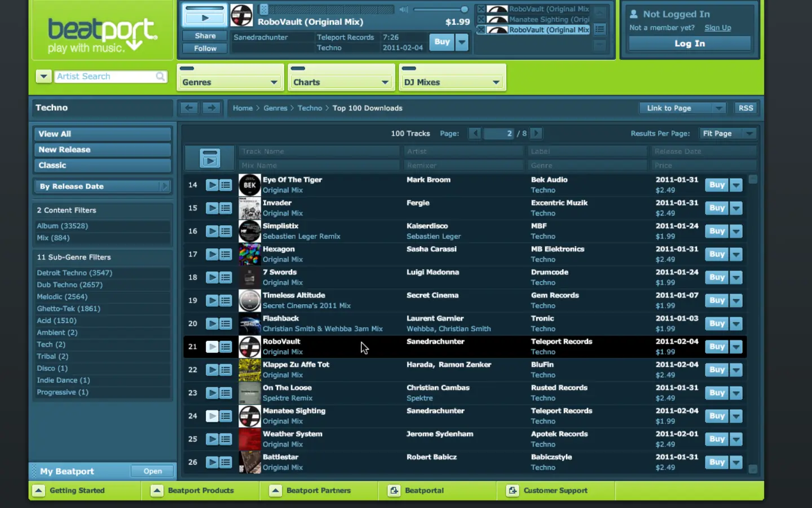Screen dimensions: 812x508
Task: Click the Simplistix album artwork thumbnail
Action: (x=249, y=231)
